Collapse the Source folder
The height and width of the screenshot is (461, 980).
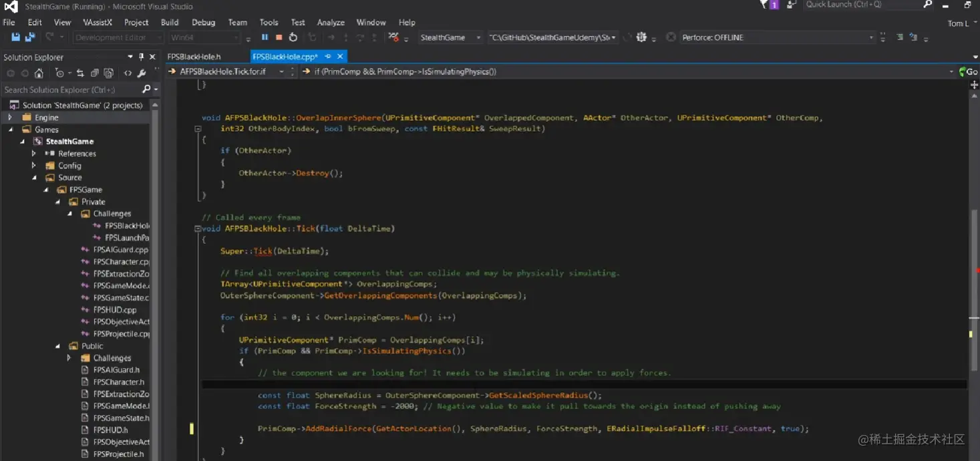[x=34, y=178]
